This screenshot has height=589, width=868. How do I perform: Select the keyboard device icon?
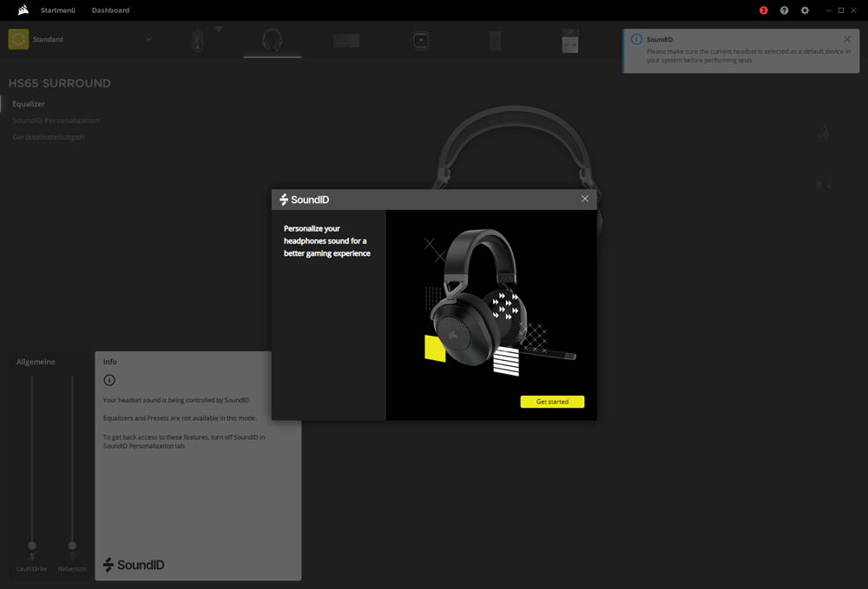pos(346,40)
